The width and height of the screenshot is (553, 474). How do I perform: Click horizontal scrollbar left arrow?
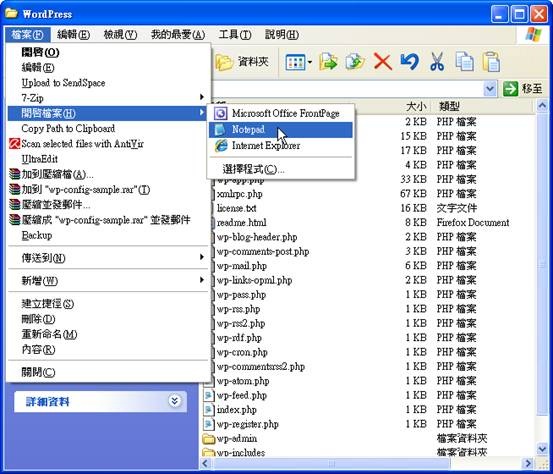[x=206, y=463]
